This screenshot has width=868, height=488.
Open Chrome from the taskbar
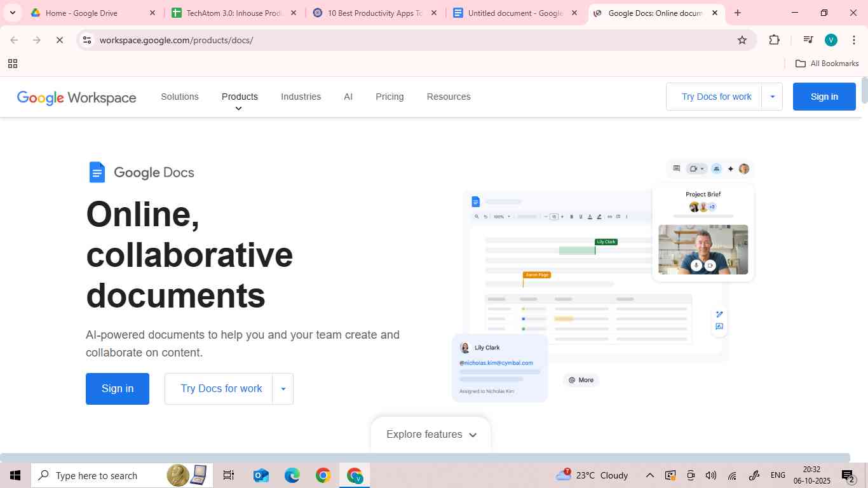(323, 475)
